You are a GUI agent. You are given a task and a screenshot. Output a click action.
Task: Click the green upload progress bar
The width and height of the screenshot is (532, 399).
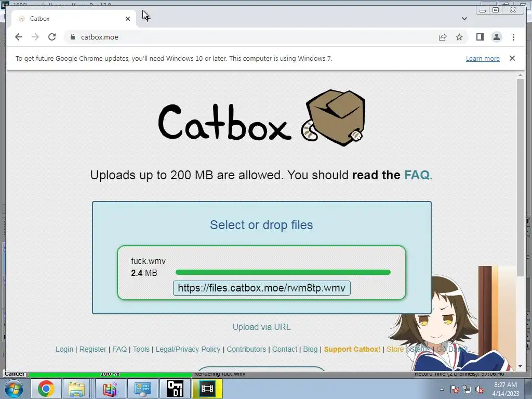pos(283,272)
